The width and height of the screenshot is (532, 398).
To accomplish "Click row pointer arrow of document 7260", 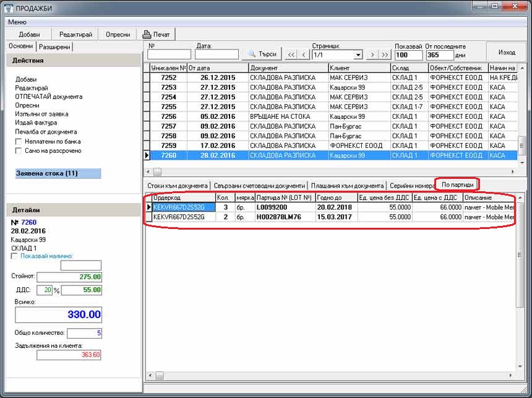I will 147,155.
